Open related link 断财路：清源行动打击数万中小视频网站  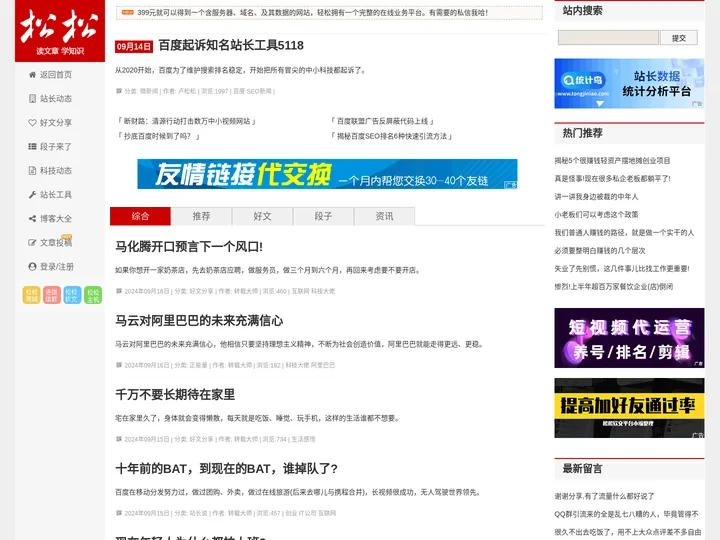click(186, 121)
